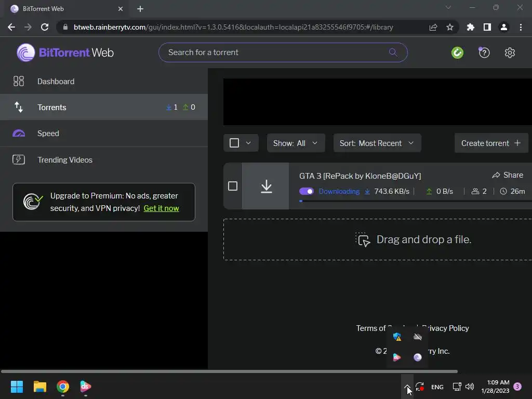Click the Speed gauge icon
The height and width of the screenshot is (399, 532).
[19, 134]
